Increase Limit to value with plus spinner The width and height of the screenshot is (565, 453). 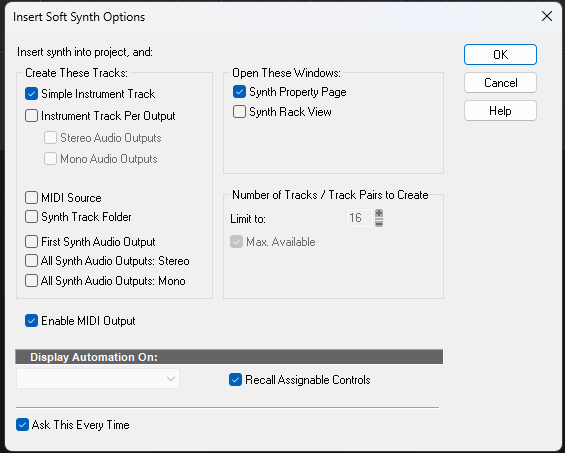(379, 213)
